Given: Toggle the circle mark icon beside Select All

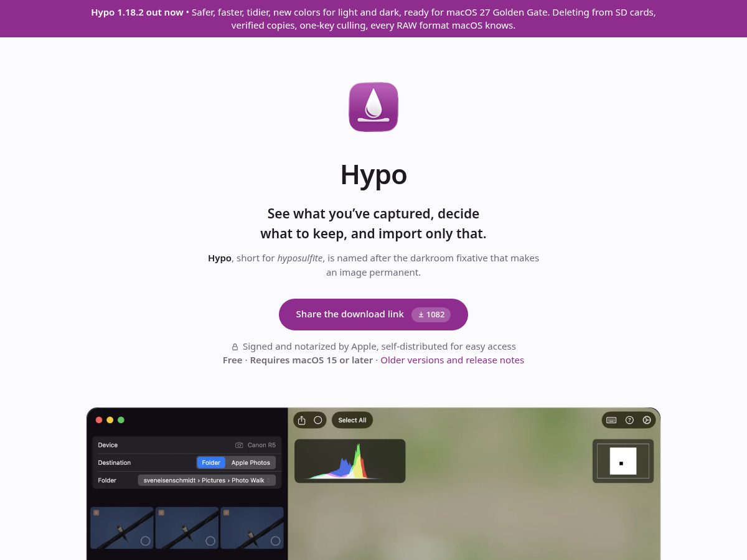Looking at the screenshot, I should [x=318, y=420].
